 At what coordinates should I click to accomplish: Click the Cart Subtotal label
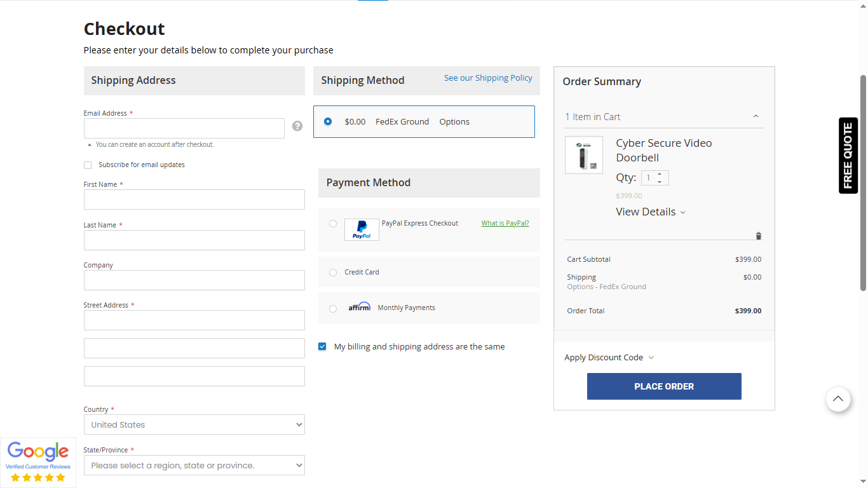pyautogui.click(x=588, y=259)
